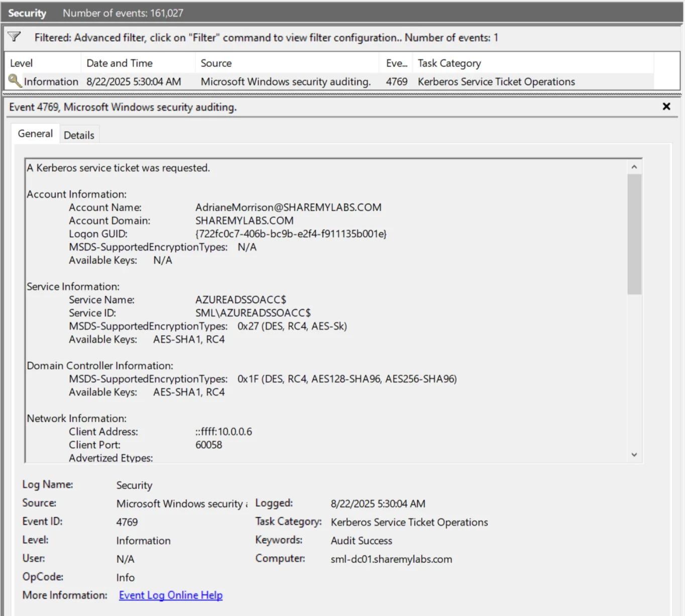Image resolution: width=685 pixels, height=616 pixels.
Task: Click Service ID value SML\AZUREADSSOACC$
Action: tap(253, 313)
